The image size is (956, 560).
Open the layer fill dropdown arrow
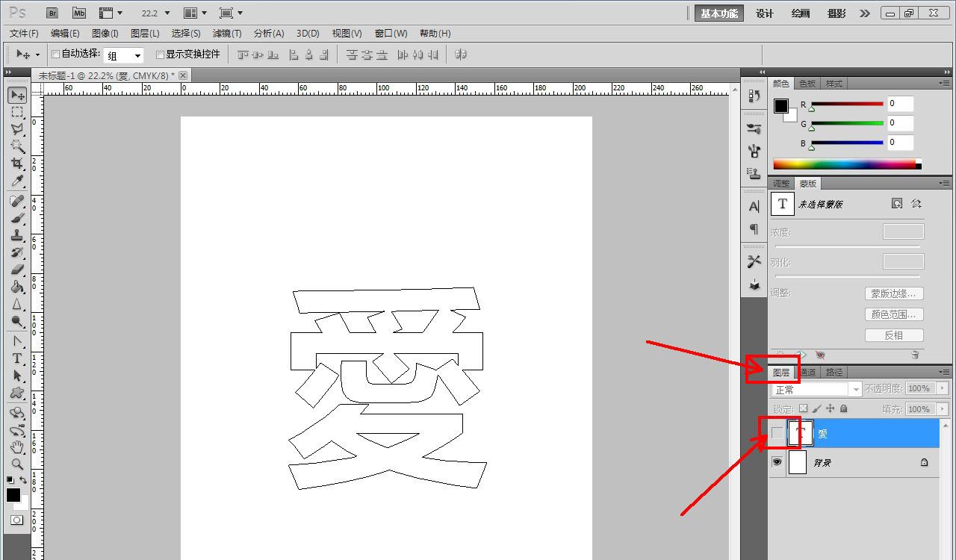pyautogui.click(x=942, y=409)
